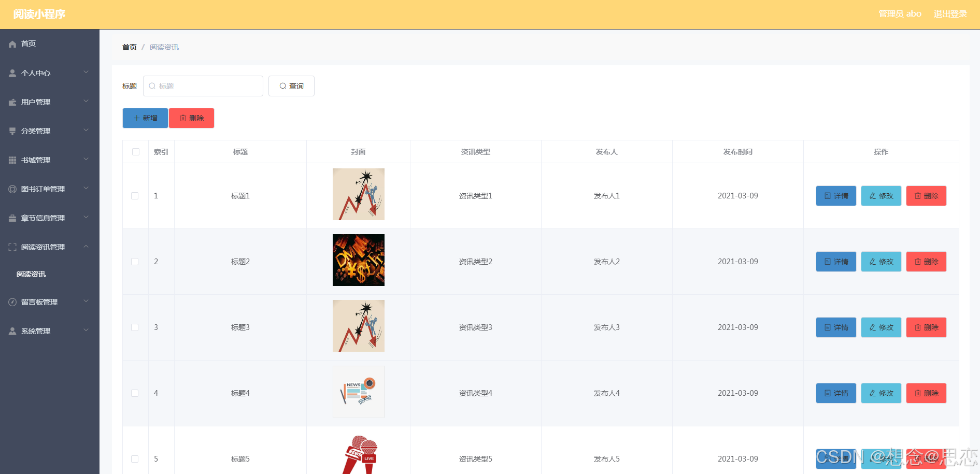Edit row 标题1 with 修改

tap(881, 196)
